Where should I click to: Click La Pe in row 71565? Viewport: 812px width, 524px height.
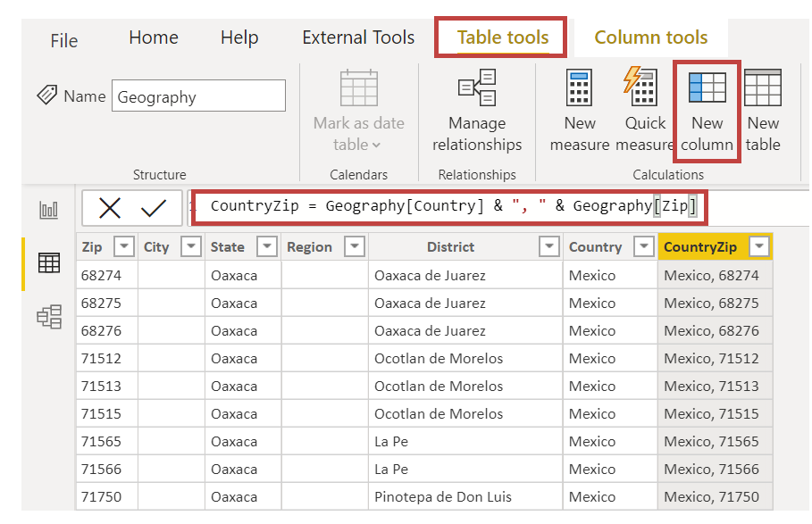click(x=465, y=441)
